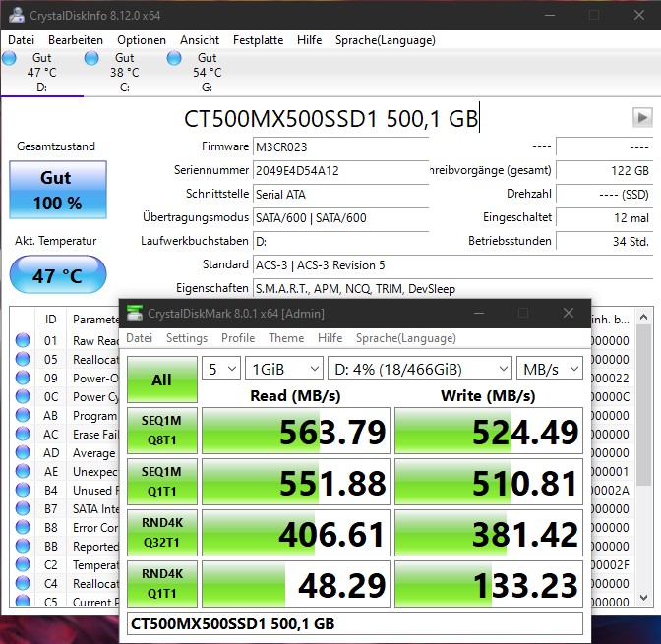Click status orb for attribute BB Reported
Viewport: 661px width, 644px height.
coord(23,546)
